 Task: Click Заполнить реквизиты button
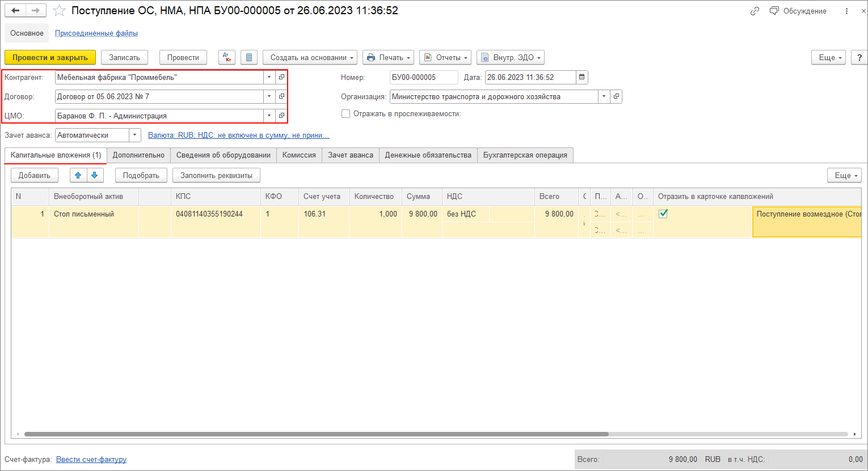(x=216, y=175)
